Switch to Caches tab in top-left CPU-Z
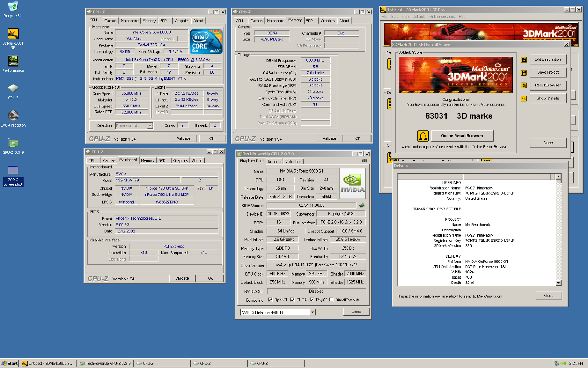The width and height of the screenshot is (588, 368). 110,21
